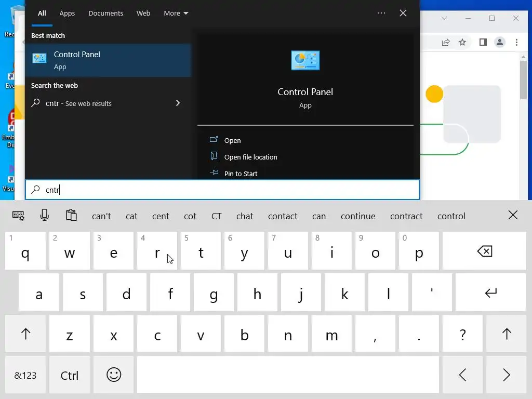532x399 pixels.
Task: Toggle Chrome side panel icon
Action: 483,42
